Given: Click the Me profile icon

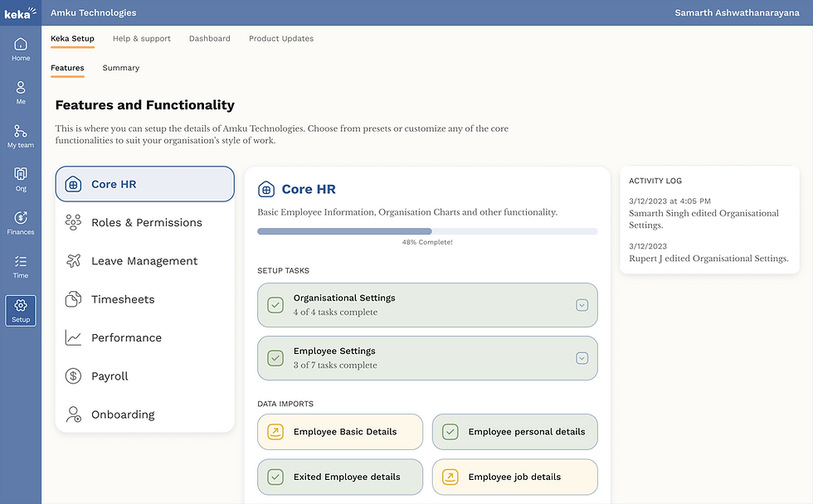Looking at the screenshot, I should click(x=21, y=88).
